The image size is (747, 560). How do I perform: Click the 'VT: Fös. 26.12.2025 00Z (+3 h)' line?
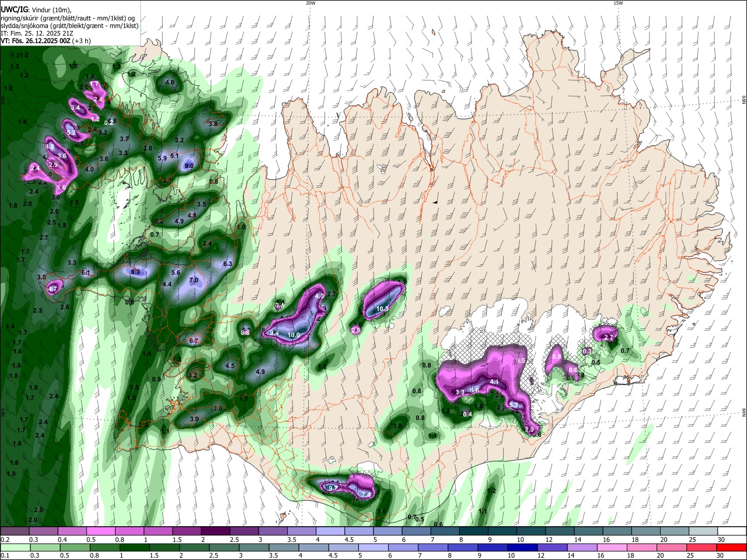[46, 41]
